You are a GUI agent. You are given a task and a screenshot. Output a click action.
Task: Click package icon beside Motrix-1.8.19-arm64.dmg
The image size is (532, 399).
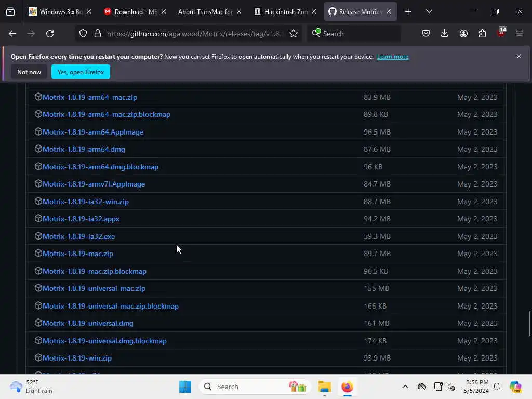tap(38, 149)
